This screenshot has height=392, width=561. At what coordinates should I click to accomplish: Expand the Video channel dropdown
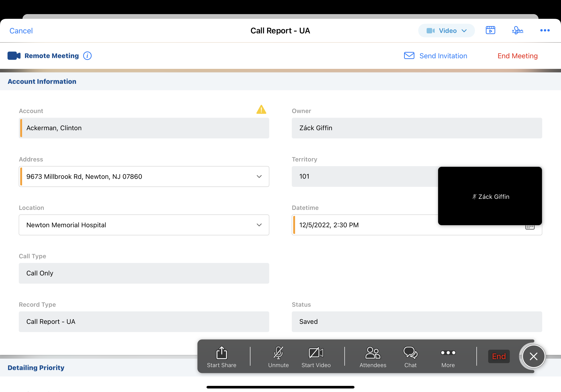[446, 31]
